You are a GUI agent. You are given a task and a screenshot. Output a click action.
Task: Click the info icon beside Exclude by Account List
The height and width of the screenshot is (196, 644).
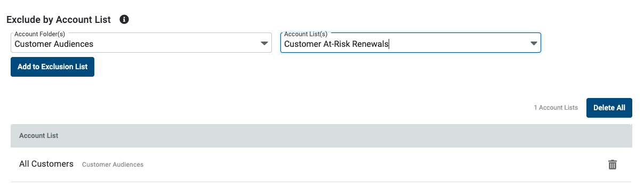pyautogui.click(x=124, y=20)
